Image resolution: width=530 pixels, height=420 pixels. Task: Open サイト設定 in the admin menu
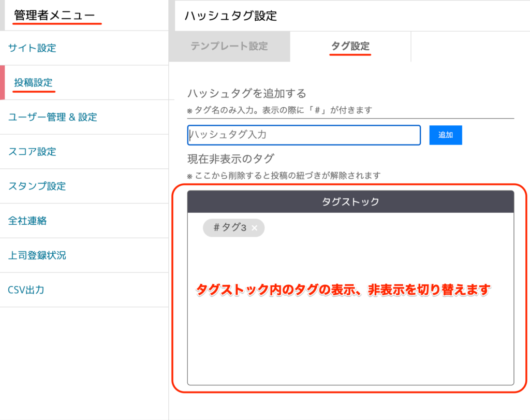32,48
